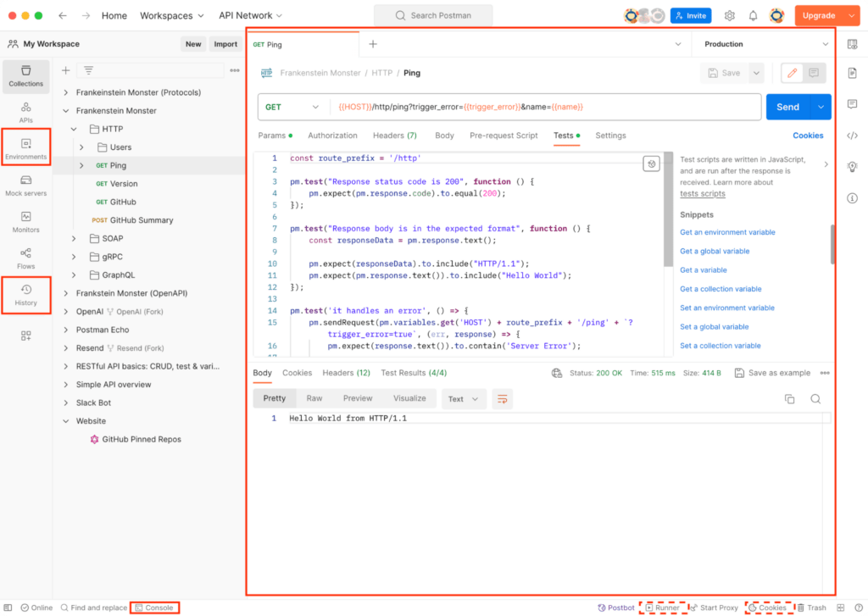Save the response as example

[x=773, y=373]
